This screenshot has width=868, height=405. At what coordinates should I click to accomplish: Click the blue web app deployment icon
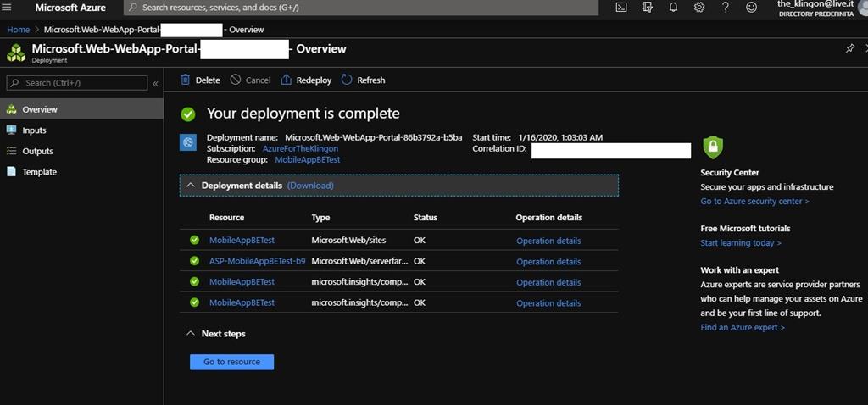click(x=187, y=142)
